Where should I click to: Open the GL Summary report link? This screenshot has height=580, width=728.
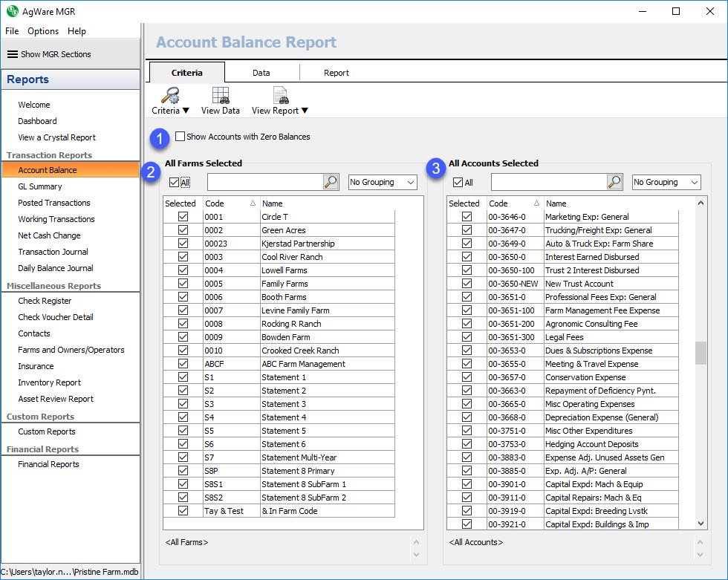click(x=40, y=186)
